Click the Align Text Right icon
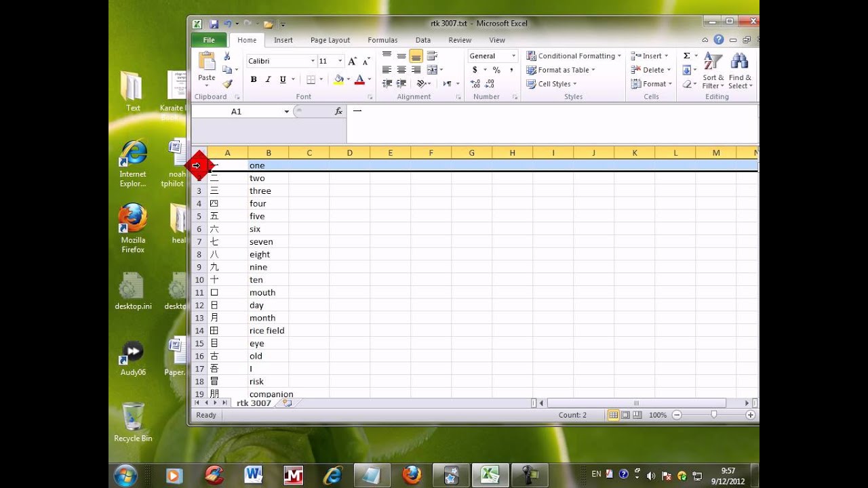Screen dimensions: 868x488 416,70
